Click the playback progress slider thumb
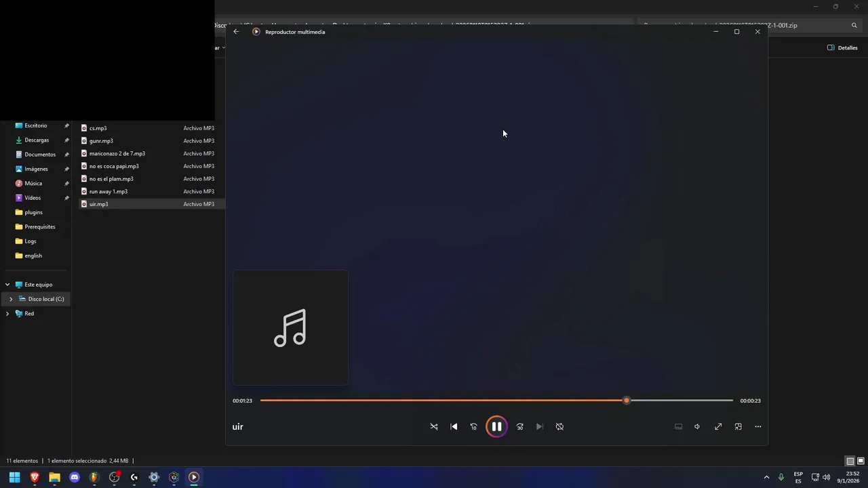This screenshot has height=488, width=868. tap(627, 401)
